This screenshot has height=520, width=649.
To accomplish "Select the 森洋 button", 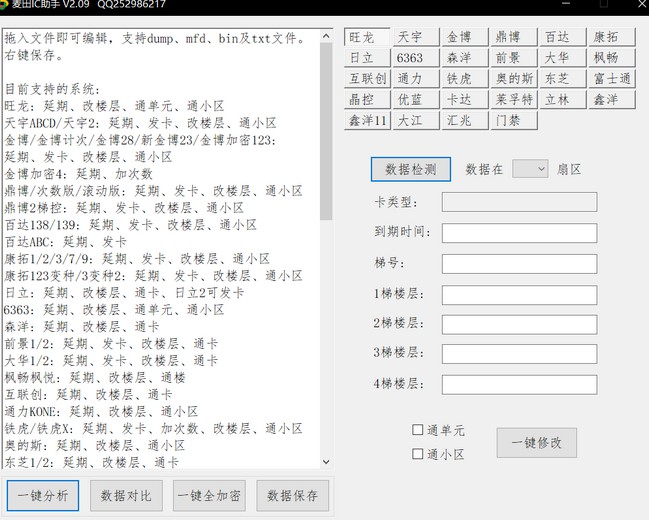I will 465,58.
